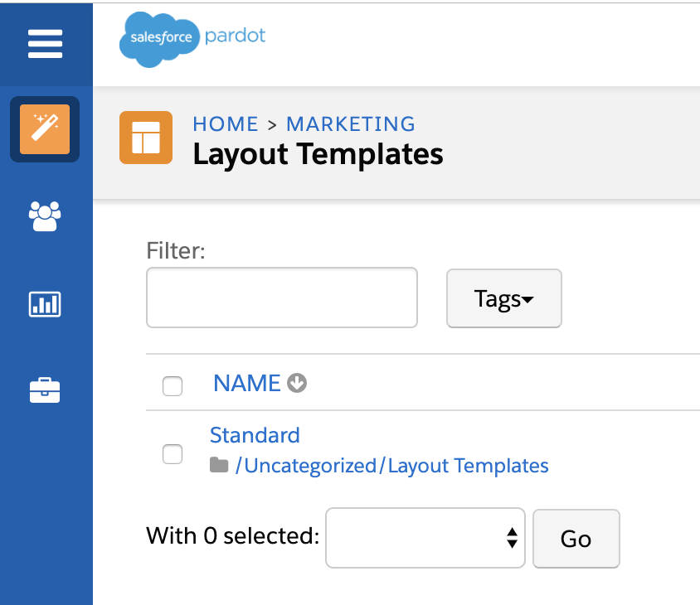The height and width of the screenshot is (605, 700).
Task: Open the Tags dropdown
Action: pyautogui.click(x=504, y=298)
